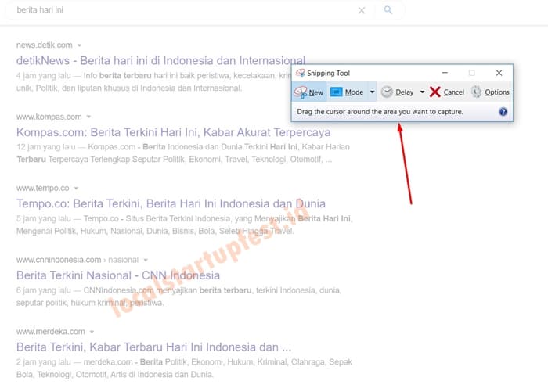The width and height of the screenshot is (548, 392).
Task: Open the Tempo.co search result
Action: pyautogui.click(x=171, y=203)
